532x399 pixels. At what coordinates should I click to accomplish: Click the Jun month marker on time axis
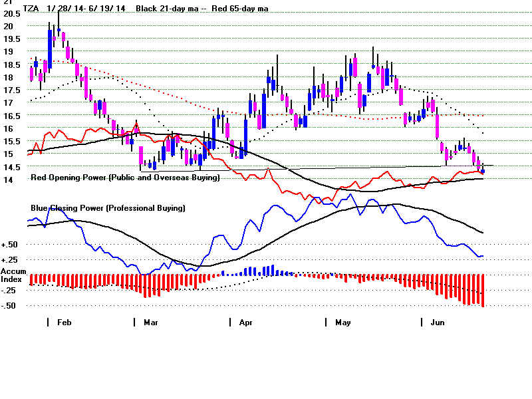tap(438, 323)
